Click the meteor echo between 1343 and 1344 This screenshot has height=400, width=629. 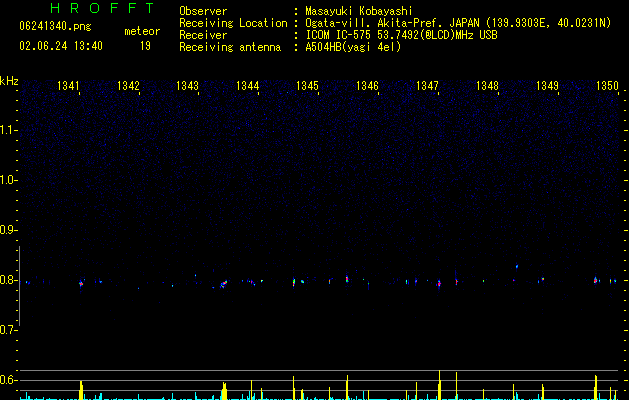(223, 284)
